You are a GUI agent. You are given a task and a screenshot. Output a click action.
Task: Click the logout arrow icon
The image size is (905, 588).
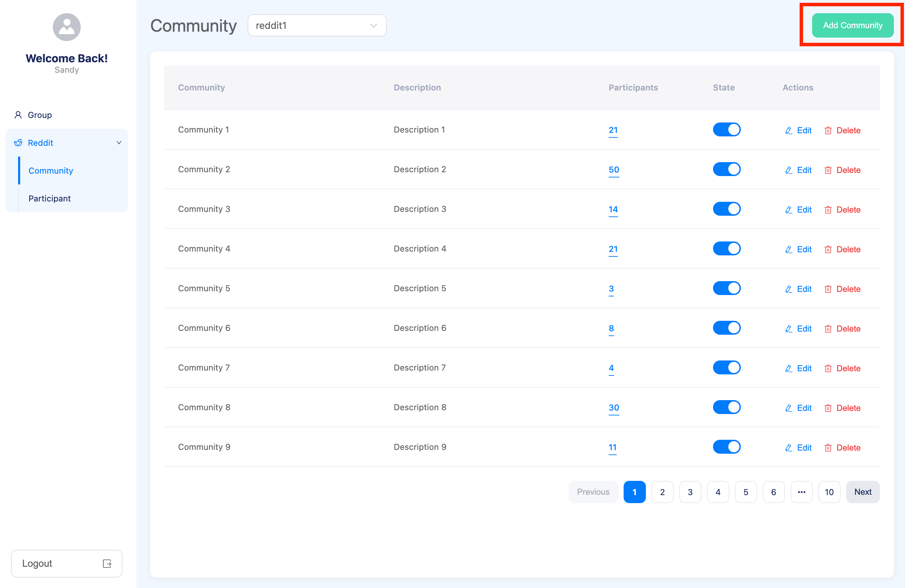(x=107, y=563)
